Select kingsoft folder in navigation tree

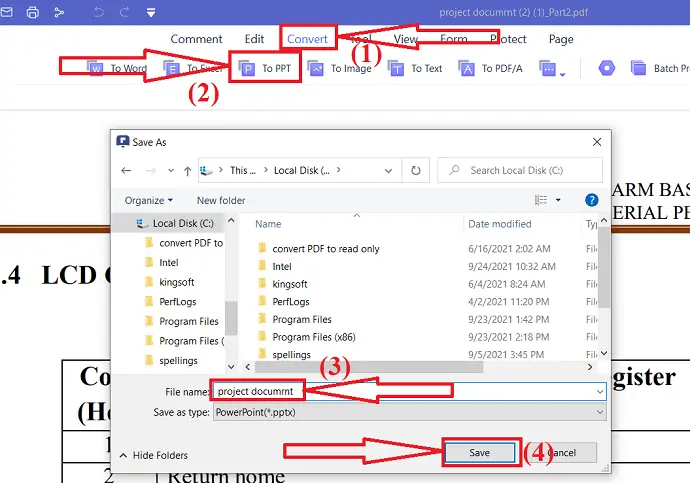coord(169,282)
